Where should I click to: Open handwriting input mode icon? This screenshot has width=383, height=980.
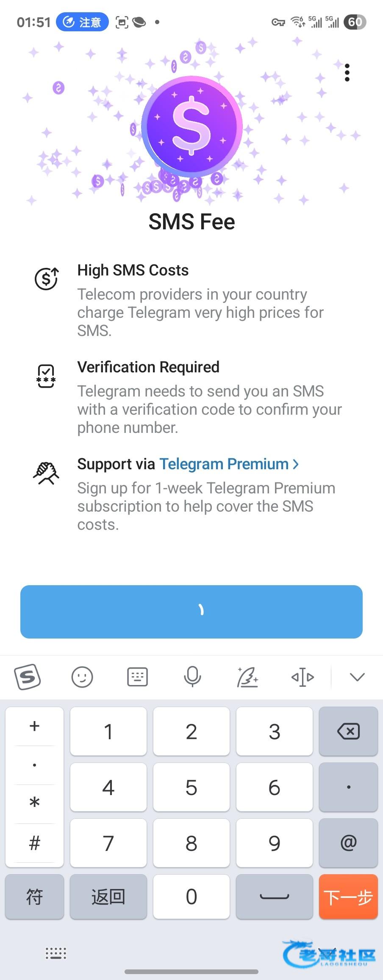click(x=247, y=677)
